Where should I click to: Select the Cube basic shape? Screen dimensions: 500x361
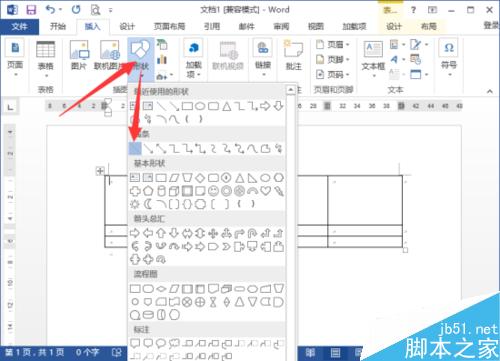click(x=174, y=191)
